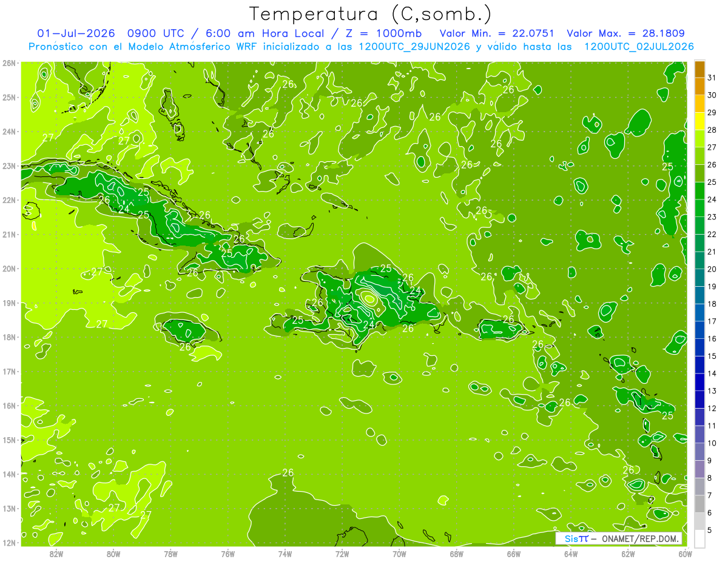Image resolution: width=728 pixels, height=562 pixels.
Task: Click the '68W' longitude axis label
Action: click(457, 554)
